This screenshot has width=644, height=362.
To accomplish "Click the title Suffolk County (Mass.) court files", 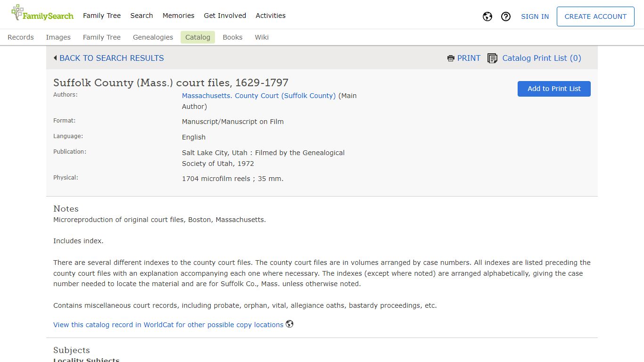I will [x=171, y=82].
